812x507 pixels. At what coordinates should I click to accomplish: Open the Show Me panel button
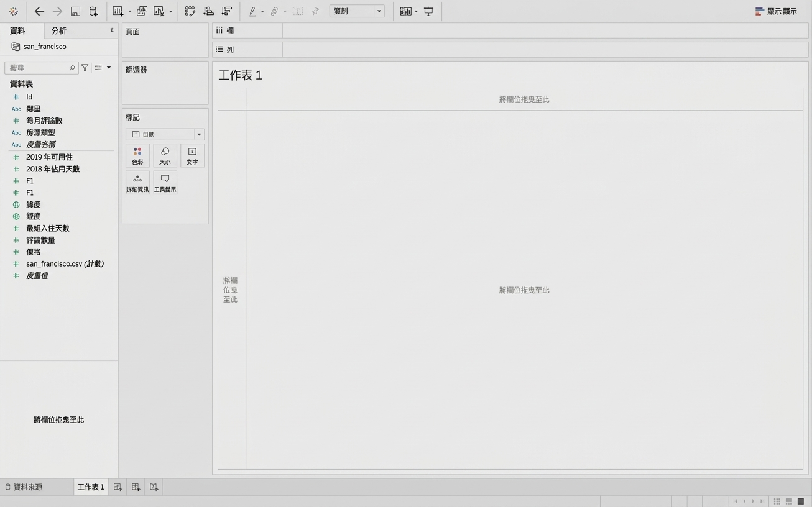pos(776,11)
